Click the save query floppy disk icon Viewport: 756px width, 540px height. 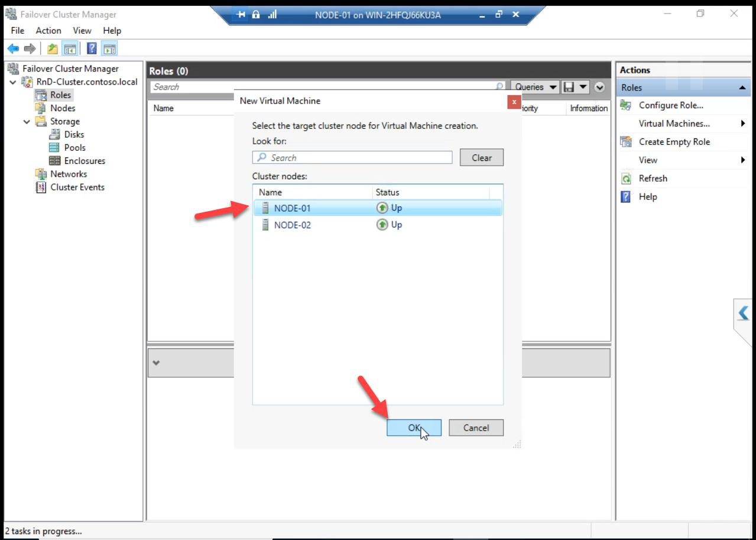(x=569, y=87)
